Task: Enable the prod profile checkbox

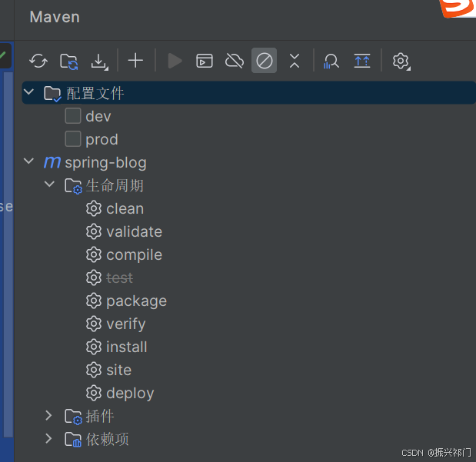Action: (x=73, y=139)
